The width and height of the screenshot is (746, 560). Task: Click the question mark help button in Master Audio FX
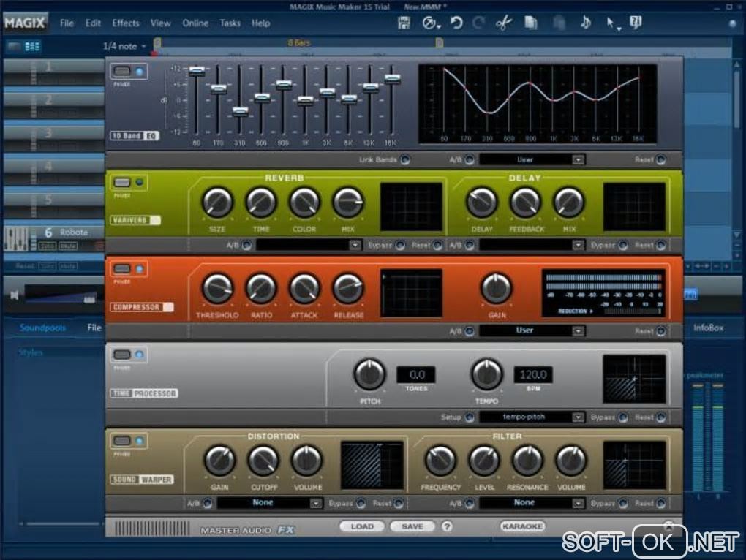click(447, 526)
